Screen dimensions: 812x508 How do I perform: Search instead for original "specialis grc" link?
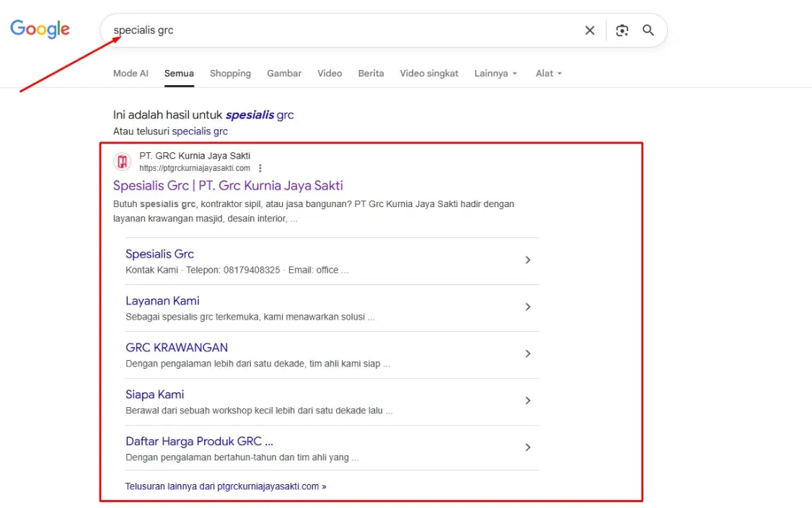point(200,131)
